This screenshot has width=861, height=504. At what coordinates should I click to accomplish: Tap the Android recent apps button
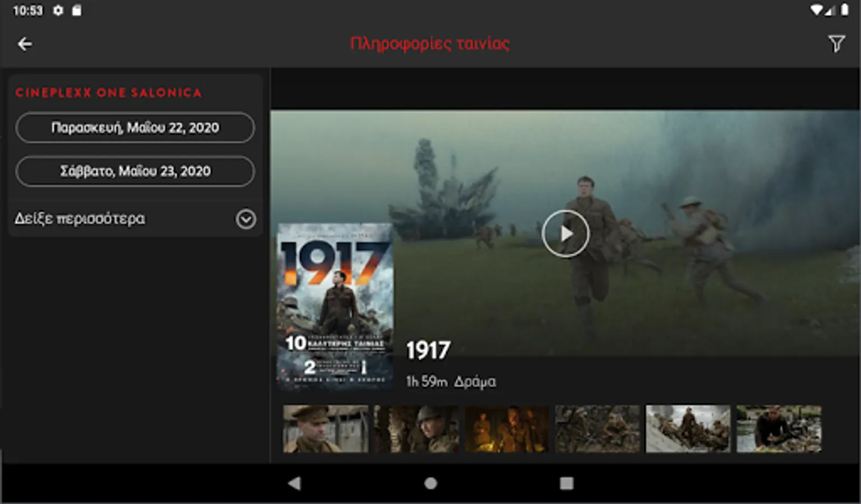pyautogui.click(x=567, y=483)
